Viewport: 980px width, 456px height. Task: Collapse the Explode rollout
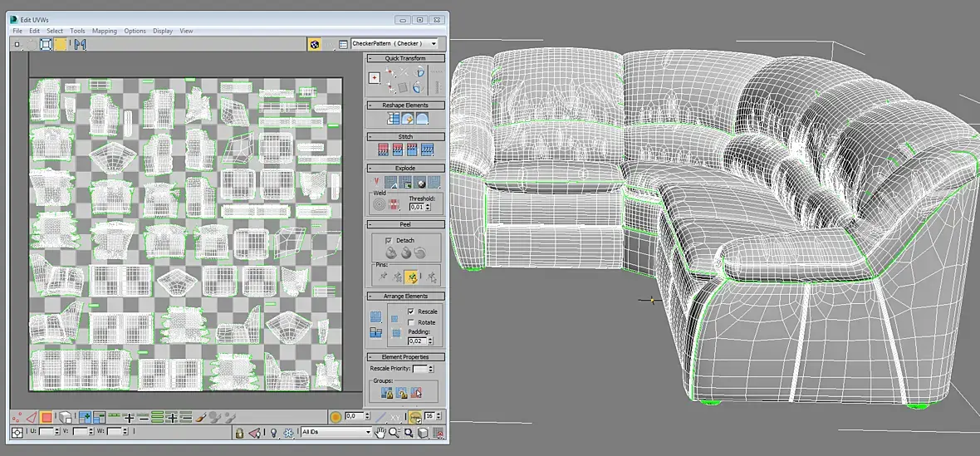(405, 168)
